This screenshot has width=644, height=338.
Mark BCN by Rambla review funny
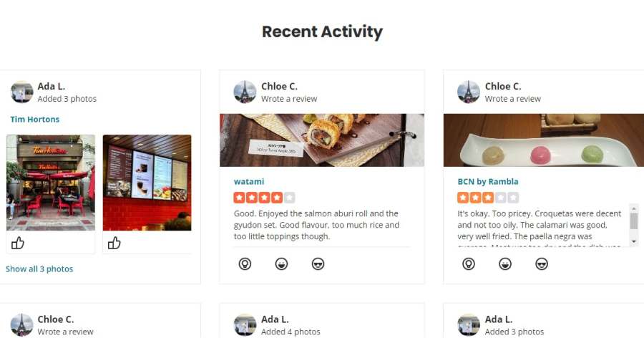tap(505, 264)
